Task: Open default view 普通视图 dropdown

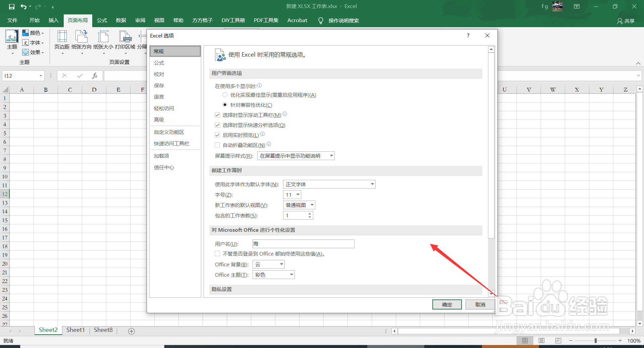Action: [x=299, y=205]
